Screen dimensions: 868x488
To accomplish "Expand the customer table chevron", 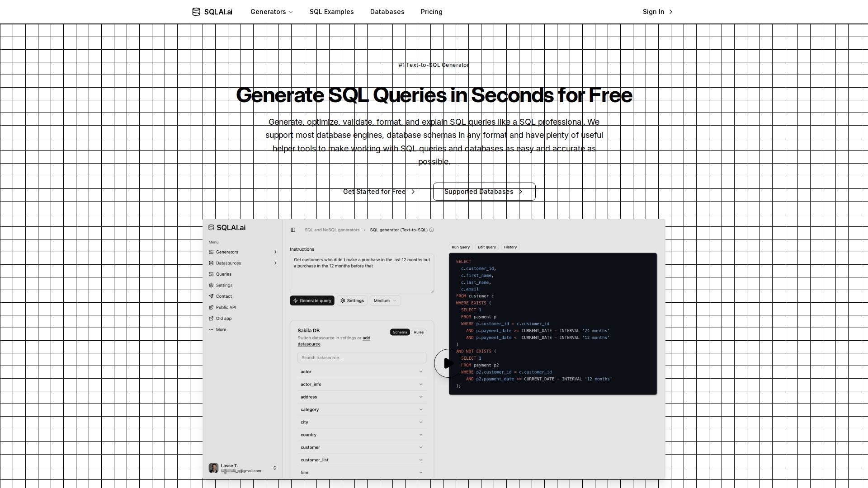I will pos(420,447).
